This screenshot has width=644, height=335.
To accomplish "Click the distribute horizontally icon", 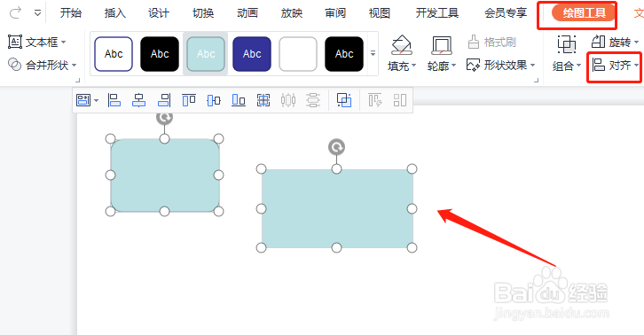I will (288, 100).
